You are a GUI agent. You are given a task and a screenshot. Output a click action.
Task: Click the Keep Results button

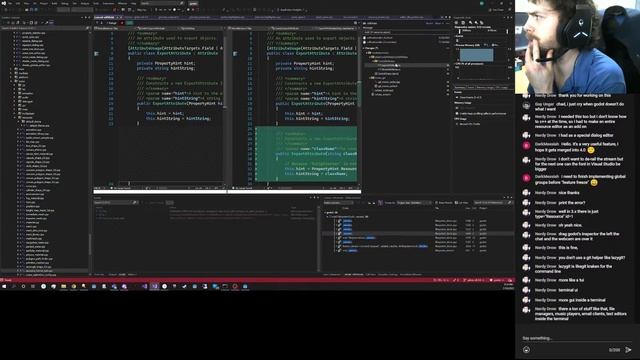444,202
